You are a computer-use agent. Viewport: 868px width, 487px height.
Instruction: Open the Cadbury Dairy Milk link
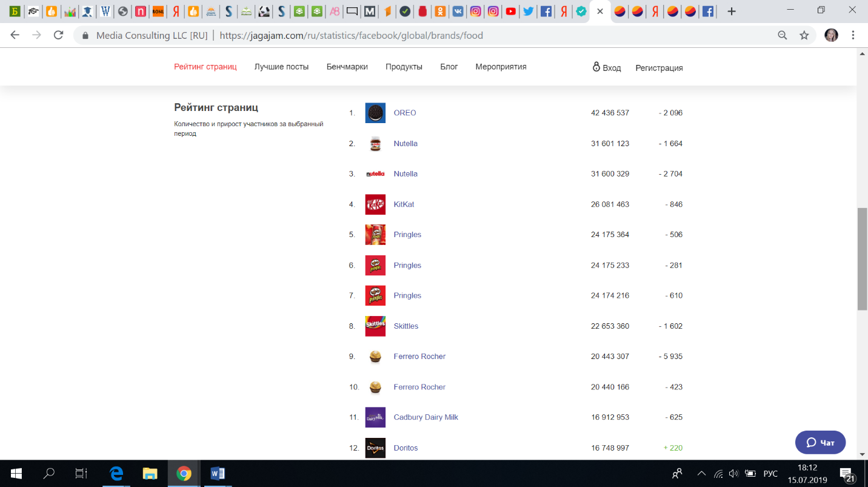coord(426,417)
